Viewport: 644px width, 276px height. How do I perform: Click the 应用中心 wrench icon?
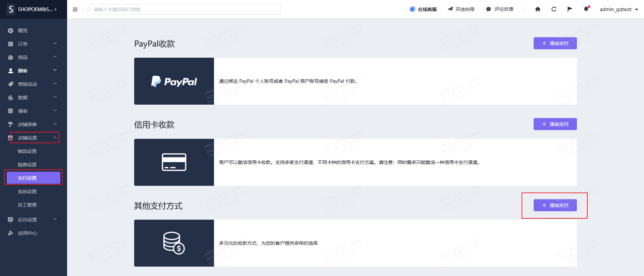click(x=11, y=233)
